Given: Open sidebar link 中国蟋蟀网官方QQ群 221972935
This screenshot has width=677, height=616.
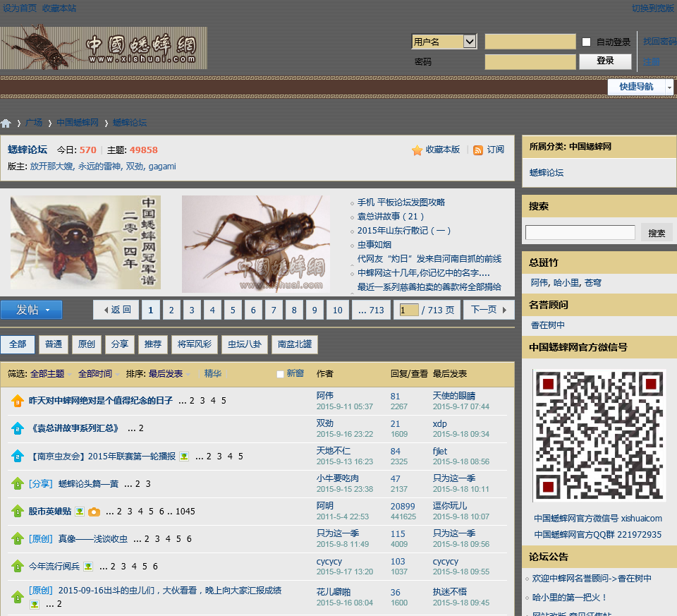Looking at the screenshot, I should point(597,535).
